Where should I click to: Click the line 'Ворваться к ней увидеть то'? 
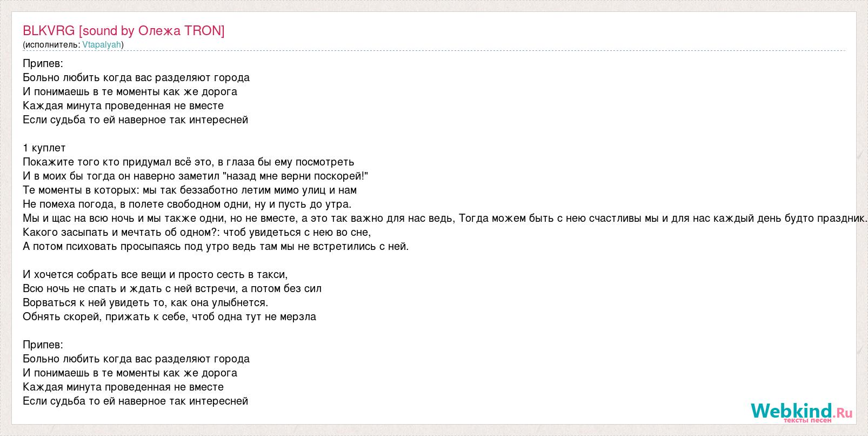(145, 302)
